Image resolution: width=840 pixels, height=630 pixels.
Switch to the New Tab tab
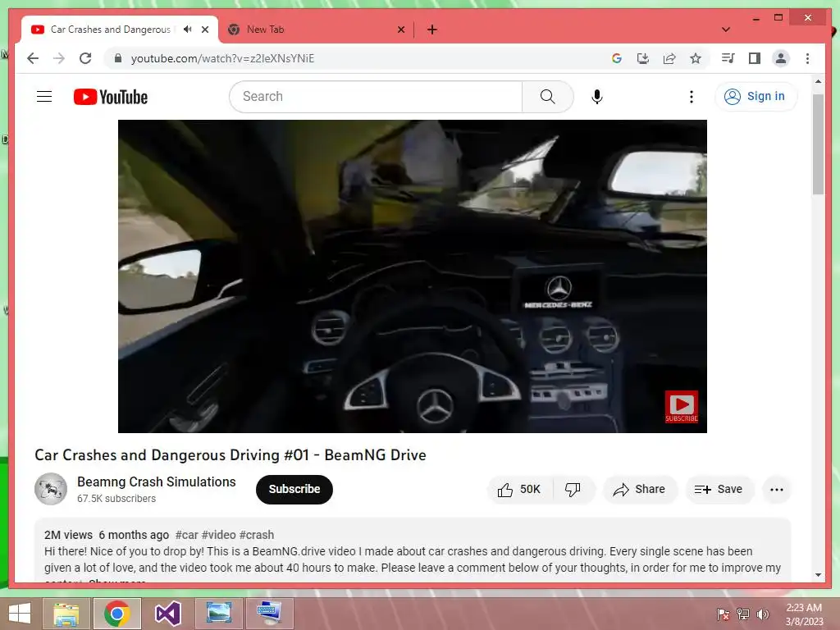click(x=316, y=30)
